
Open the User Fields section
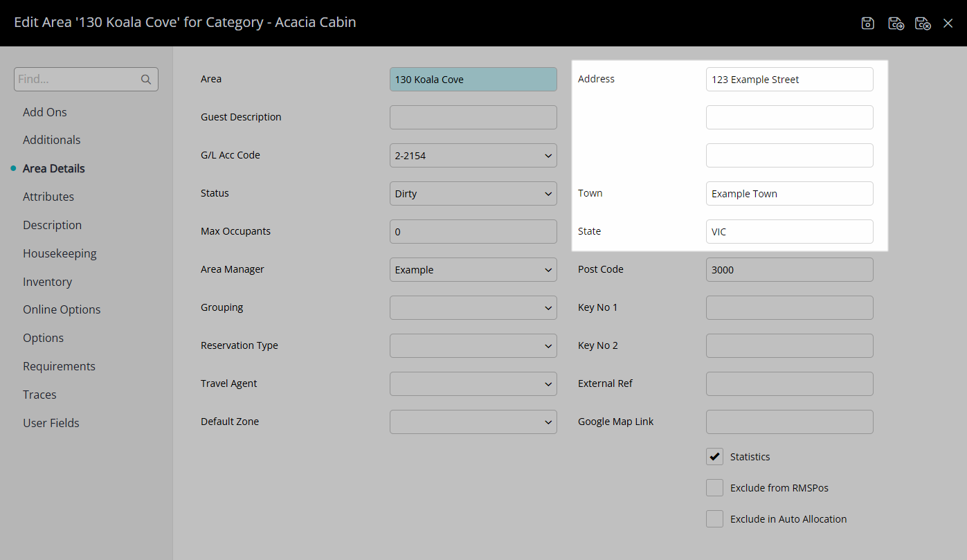click(51, 423)
